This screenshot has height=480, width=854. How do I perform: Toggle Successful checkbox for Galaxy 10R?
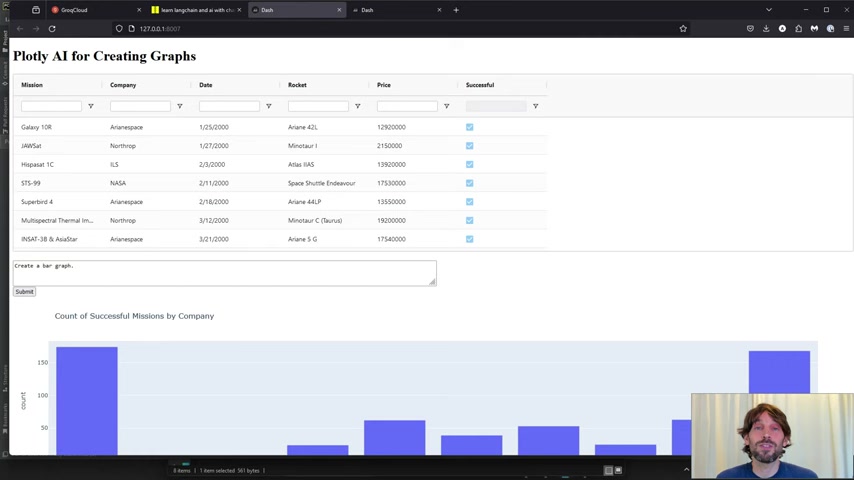click(469, 127)
